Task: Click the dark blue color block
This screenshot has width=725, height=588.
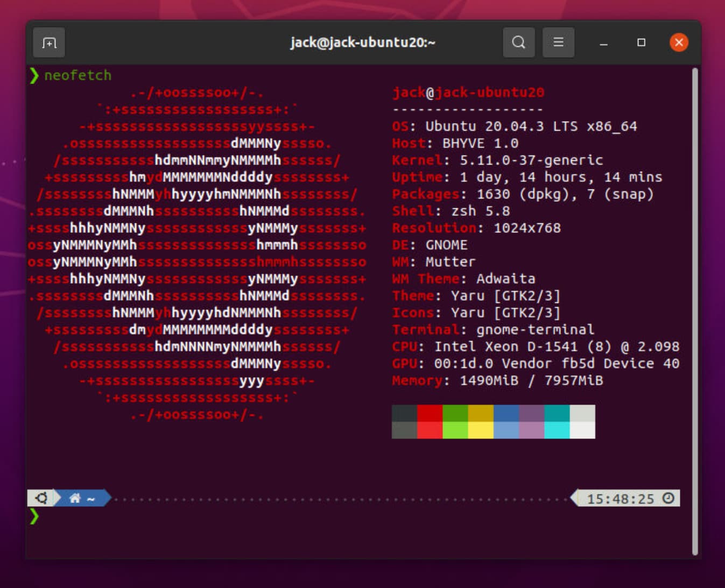Action: (506, 413)
